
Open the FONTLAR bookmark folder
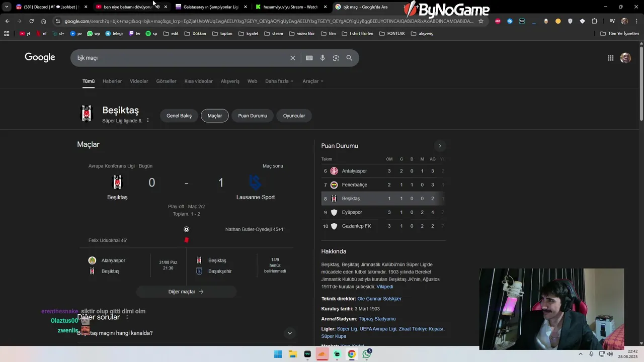click(391, 34)
